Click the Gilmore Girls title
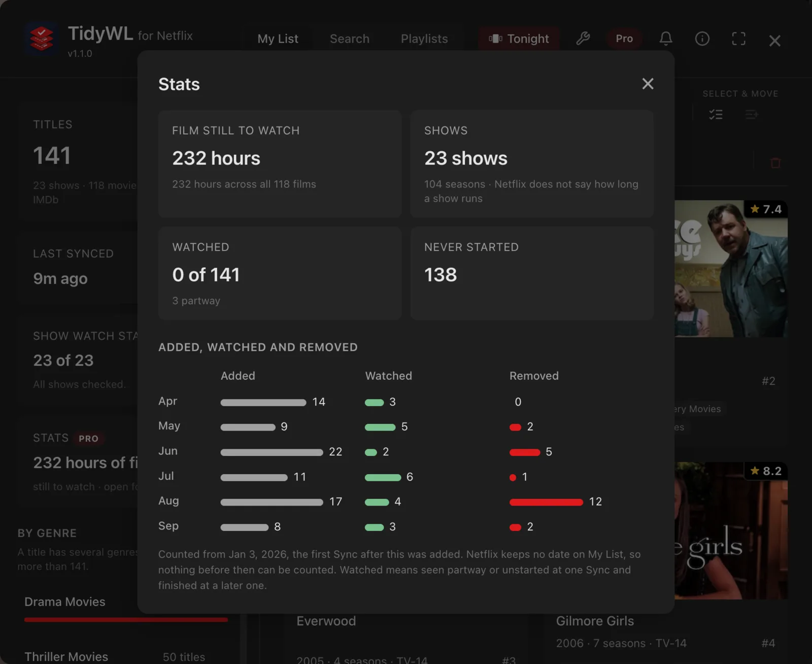 [x=595, y=621]
